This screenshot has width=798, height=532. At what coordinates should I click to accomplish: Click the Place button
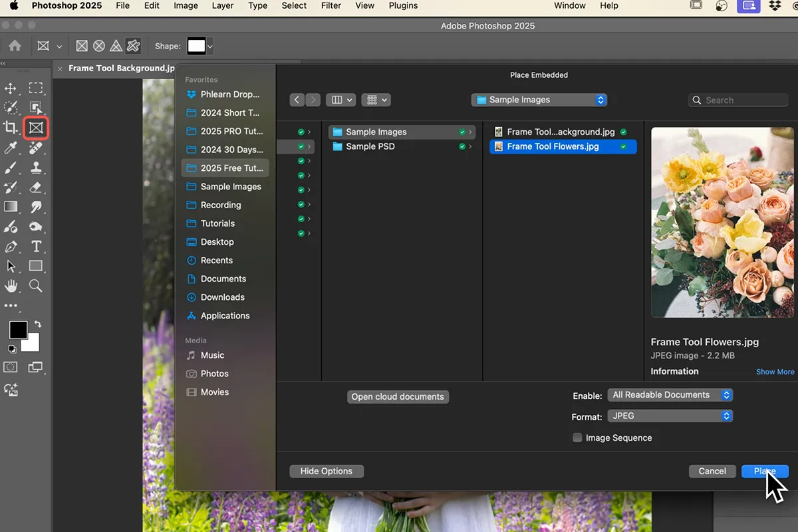click(x=765, y=471)
